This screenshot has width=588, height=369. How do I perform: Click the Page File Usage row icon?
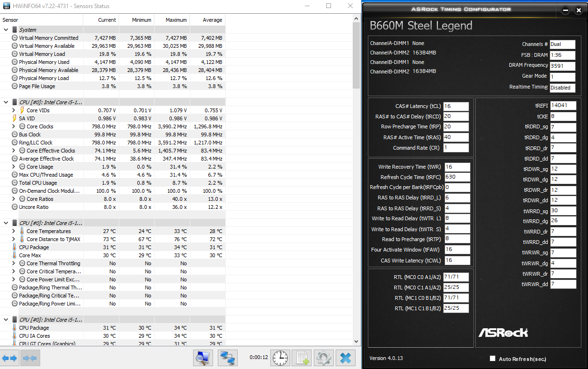click(x=15, y=86)
